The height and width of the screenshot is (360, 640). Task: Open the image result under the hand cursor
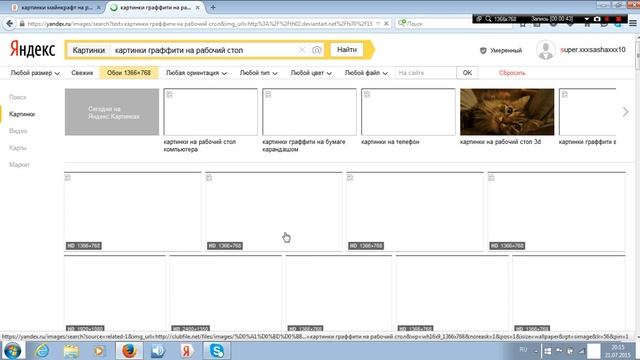[274, 211]
